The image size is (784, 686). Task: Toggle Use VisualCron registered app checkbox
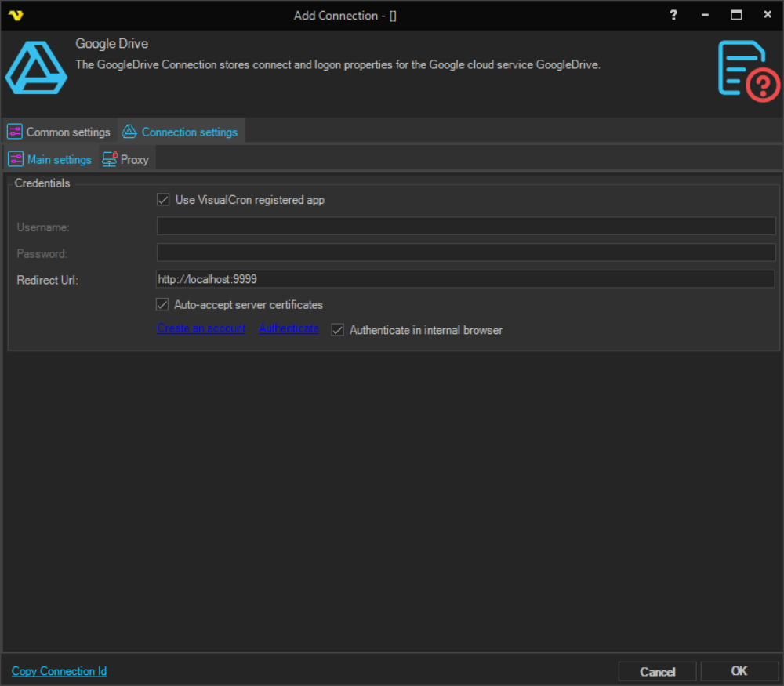(x=163, y=200)
